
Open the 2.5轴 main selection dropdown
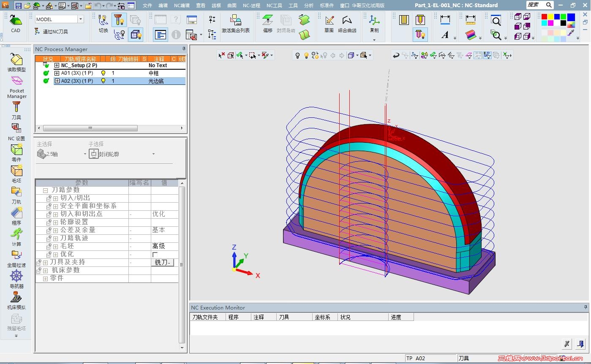click(x=85, y=154)
